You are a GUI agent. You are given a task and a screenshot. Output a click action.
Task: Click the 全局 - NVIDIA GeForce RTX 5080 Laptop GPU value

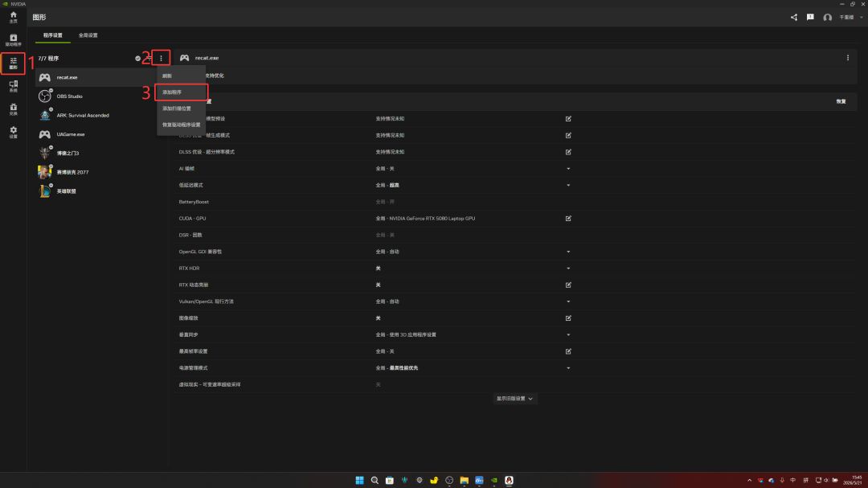[x=425, y=218]
